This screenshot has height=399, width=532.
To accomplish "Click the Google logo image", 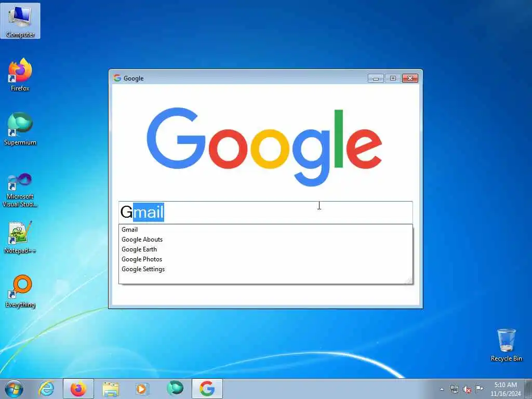I will 264,147.
